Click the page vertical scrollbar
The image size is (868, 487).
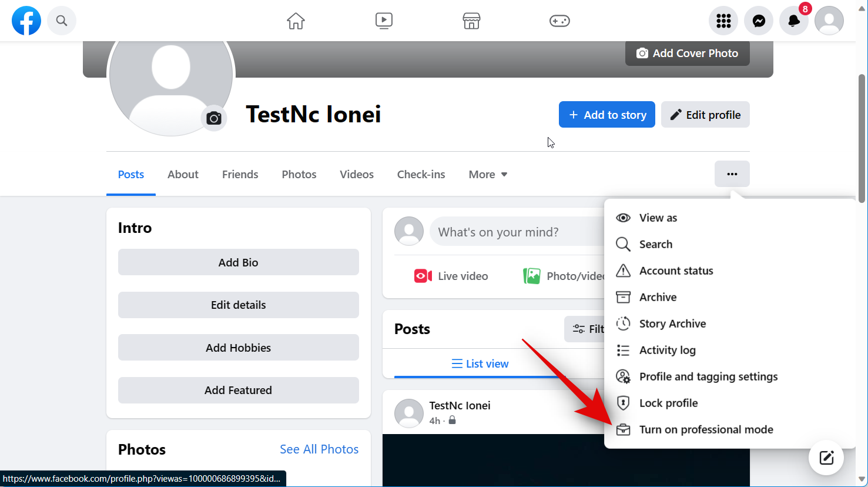pos(862,138)
